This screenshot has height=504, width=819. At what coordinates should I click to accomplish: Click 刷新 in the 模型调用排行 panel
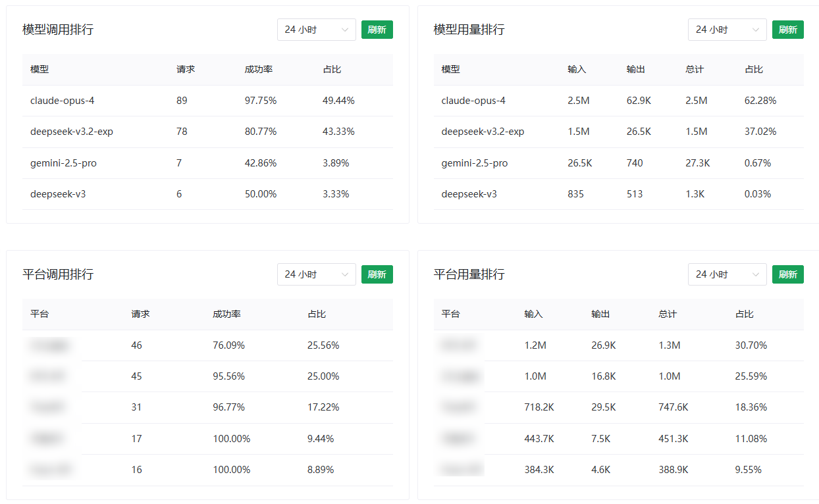pos(377,30)
